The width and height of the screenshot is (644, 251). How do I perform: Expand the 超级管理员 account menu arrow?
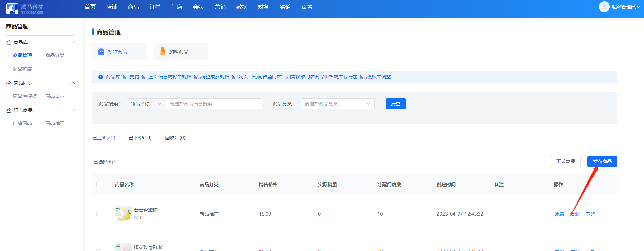point(639,7)
